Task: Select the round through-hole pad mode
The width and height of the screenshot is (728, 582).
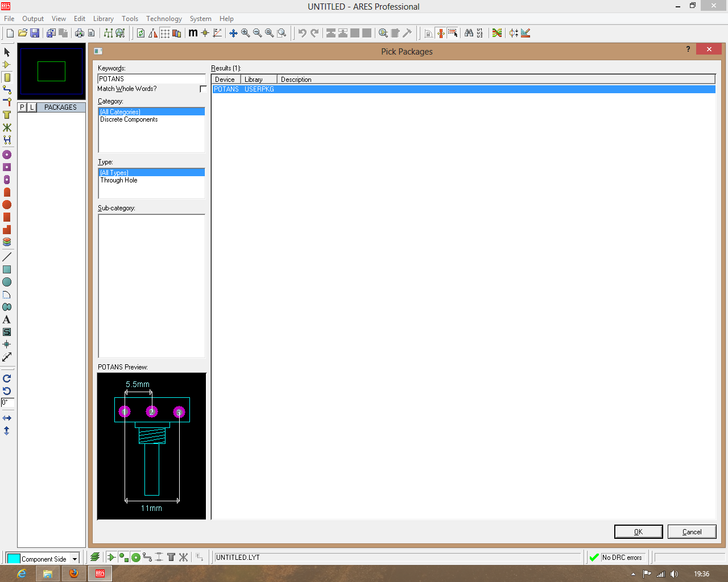Action: pos(7,155)
